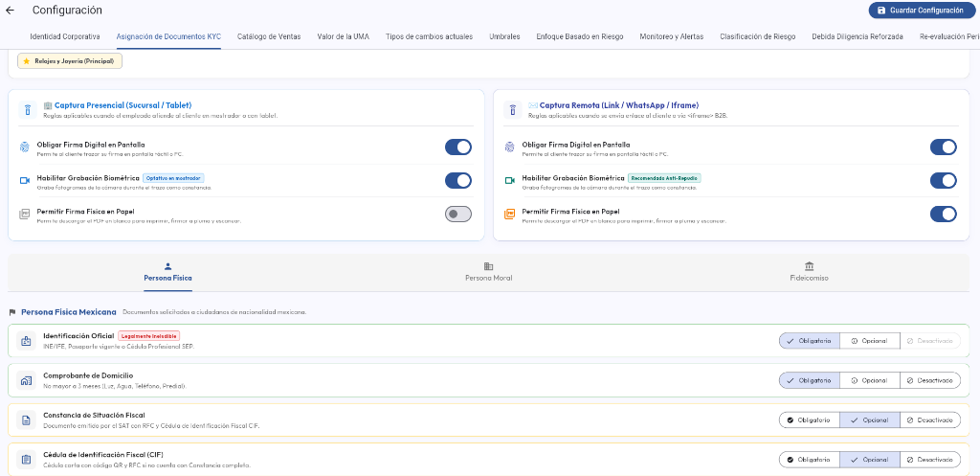Set Identificación Oficial to Obligatorio
This screenshot has height=476, width=980.
810,341
